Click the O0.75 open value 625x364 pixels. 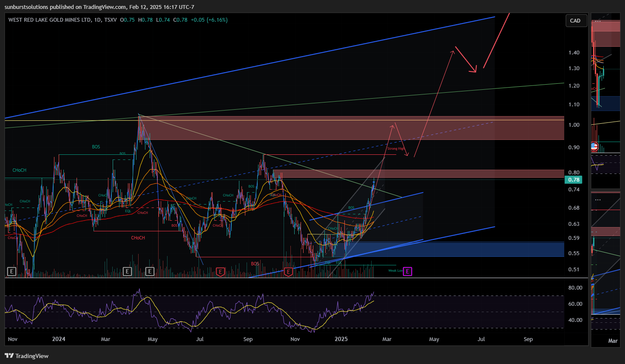pyautogui.click(x=128, y=20)
